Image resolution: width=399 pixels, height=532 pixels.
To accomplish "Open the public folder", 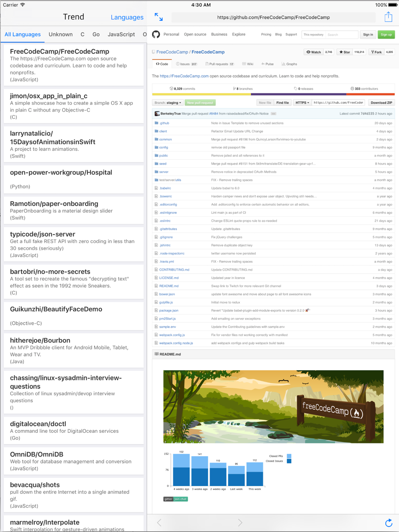I will tap(164, 156).
